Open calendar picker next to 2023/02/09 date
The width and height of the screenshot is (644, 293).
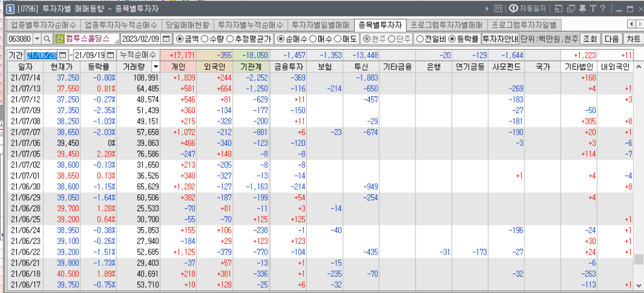pyautogui.click(x=166, y=39)
